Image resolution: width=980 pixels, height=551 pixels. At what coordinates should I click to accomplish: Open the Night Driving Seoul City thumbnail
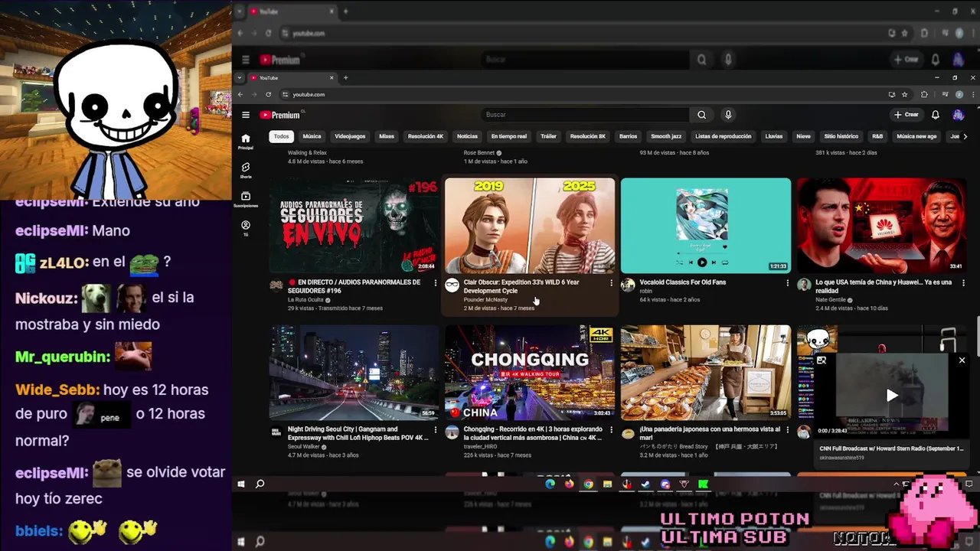[x=354, y=372]
